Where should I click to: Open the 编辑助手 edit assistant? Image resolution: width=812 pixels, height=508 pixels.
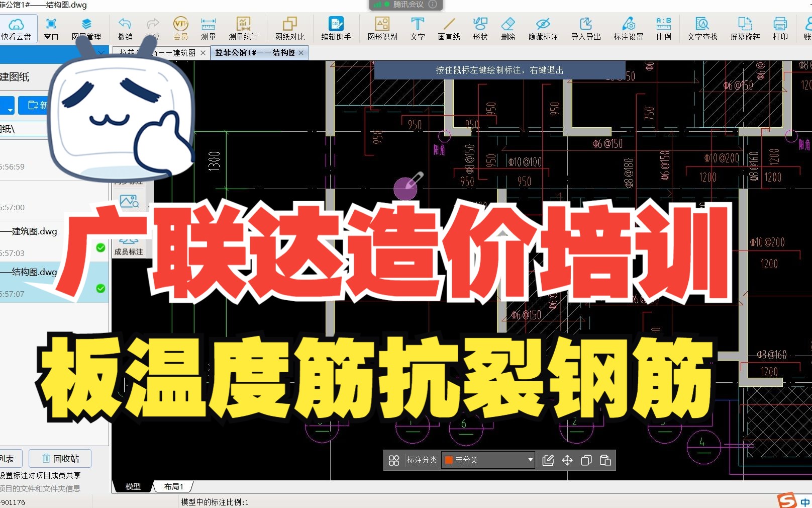pos(336,29)
